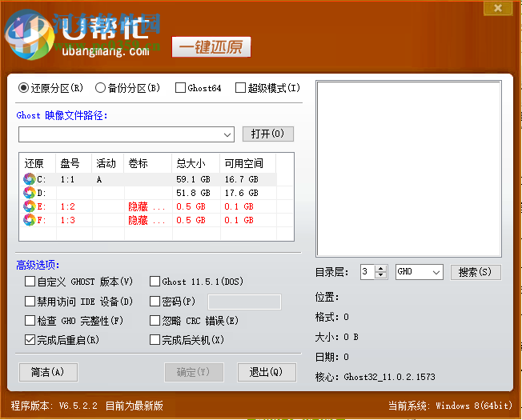Click the 打开(O) button
The width and height of the screenshot is (522, 420).
pos(268,134)
